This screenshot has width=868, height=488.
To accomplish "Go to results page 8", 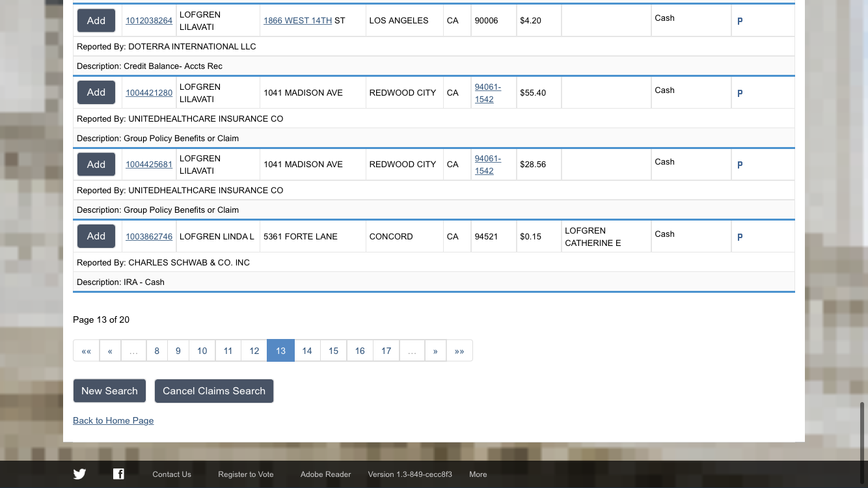I will [157, 351].
